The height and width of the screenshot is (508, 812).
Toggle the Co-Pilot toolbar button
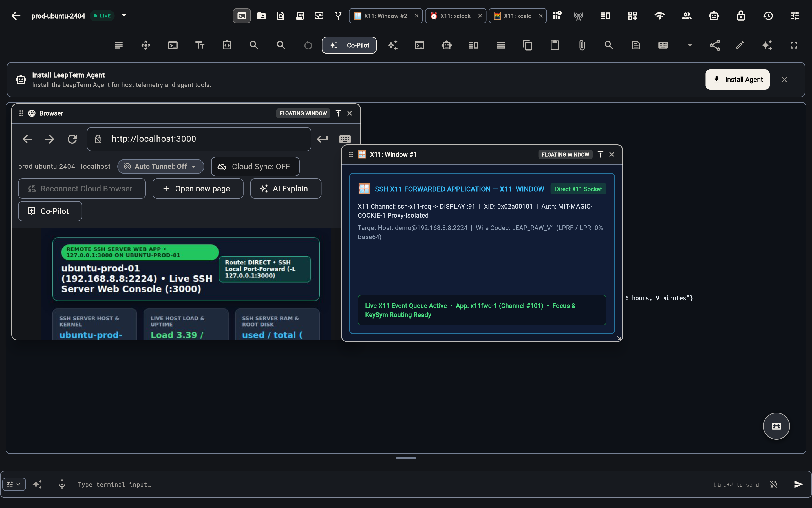(349, 45)
